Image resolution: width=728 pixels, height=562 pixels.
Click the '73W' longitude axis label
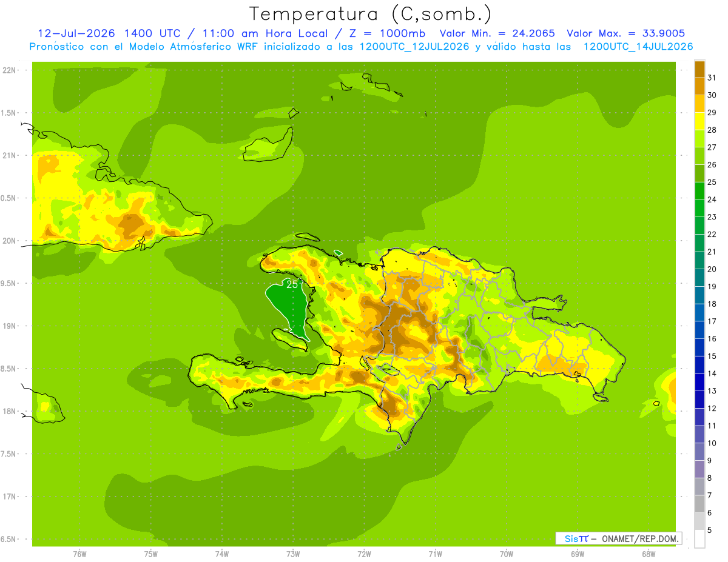[293, 554]
